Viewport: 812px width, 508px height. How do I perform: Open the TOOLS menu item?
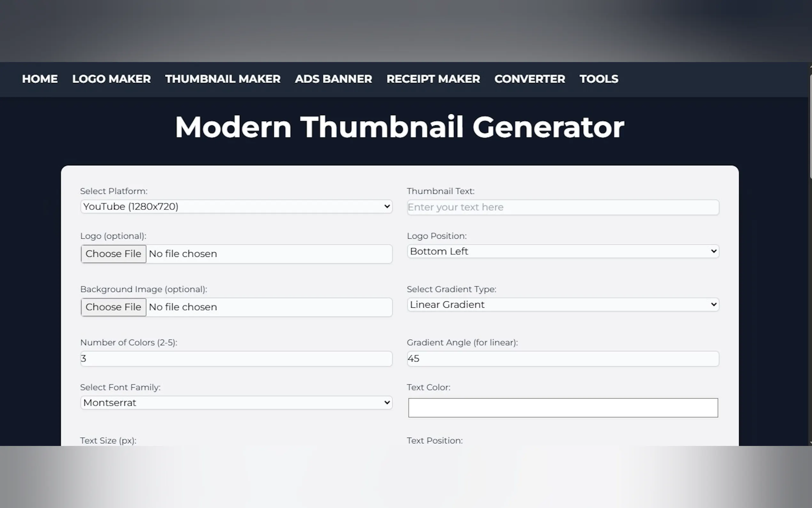[599, 79]
